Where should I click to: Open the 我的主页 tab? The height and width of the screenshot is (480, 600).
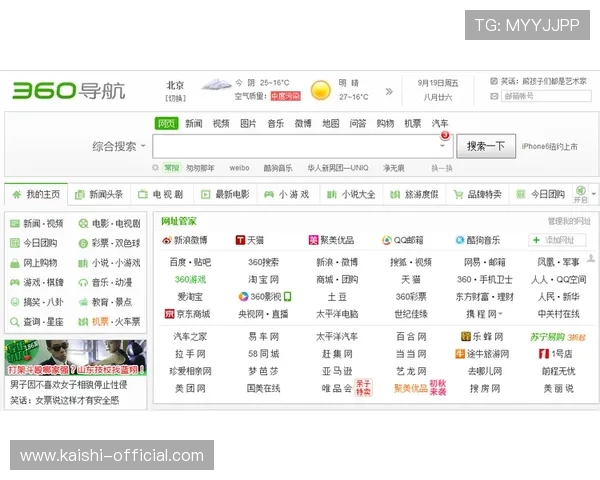pos(36,194)
